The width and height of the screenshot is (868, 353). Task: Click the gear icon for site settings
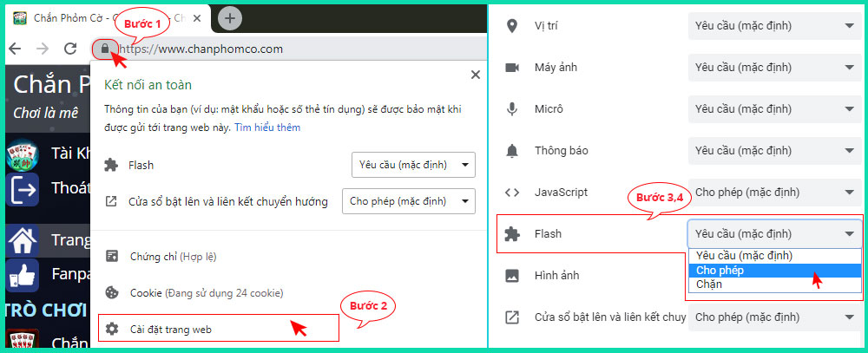click(112, 330)
